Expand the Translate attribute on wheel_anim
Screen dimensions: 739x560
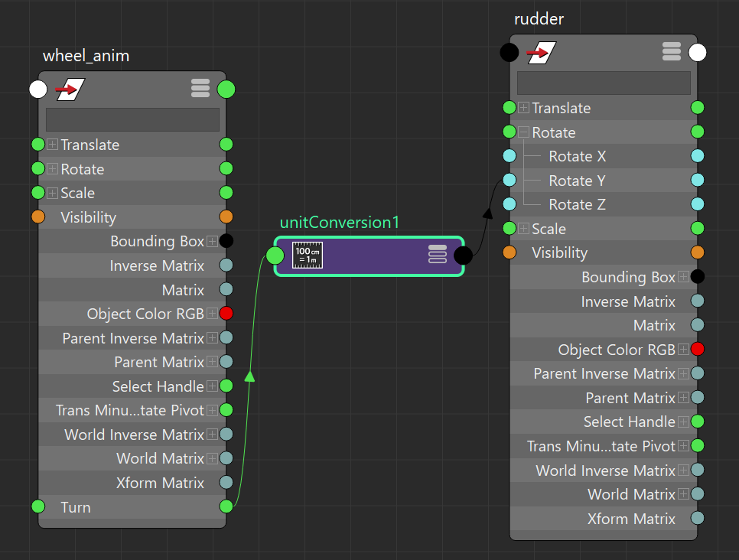coord(52,145)
